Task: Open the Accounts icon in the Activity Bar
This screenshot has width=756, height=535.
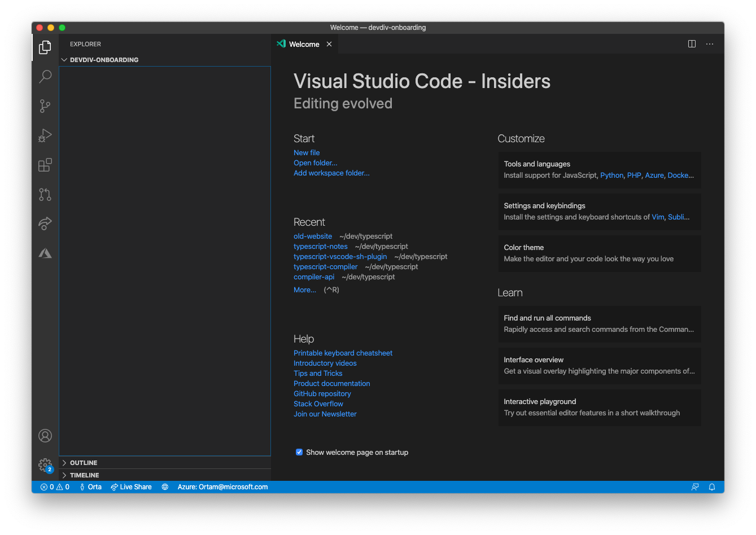Action: click(x=45, y=435)
